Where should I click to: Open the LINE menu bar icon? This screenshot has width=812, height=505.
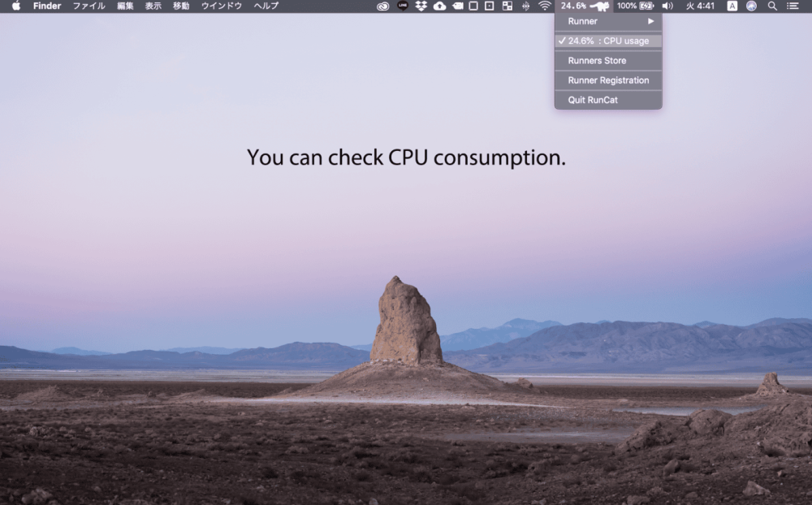tap(403, 6)
